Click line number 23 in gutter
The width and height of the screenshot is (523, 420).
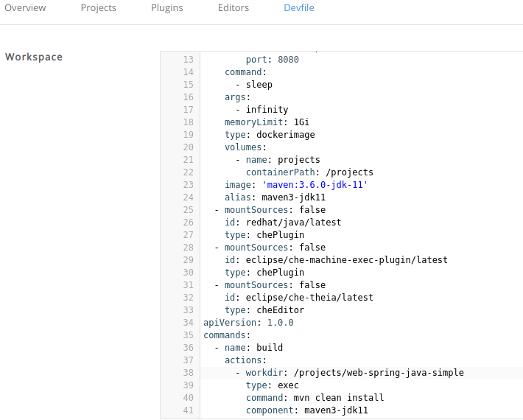coord(187,185)
